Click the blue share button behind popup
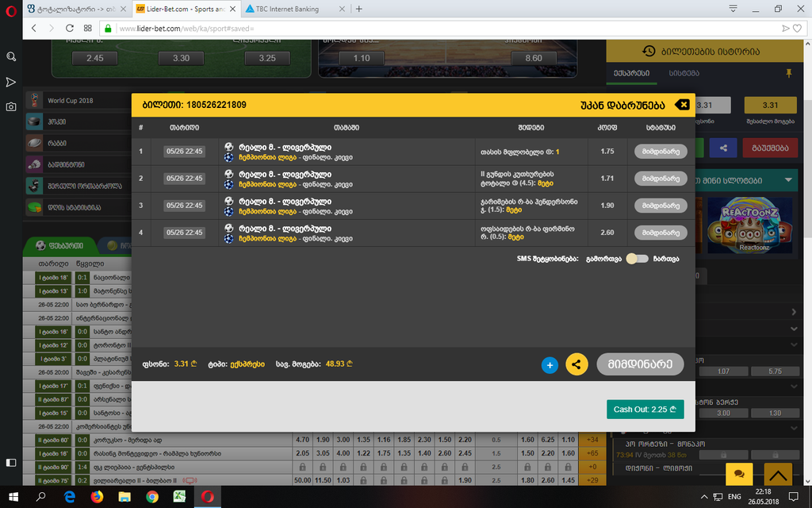 (723, 148)
